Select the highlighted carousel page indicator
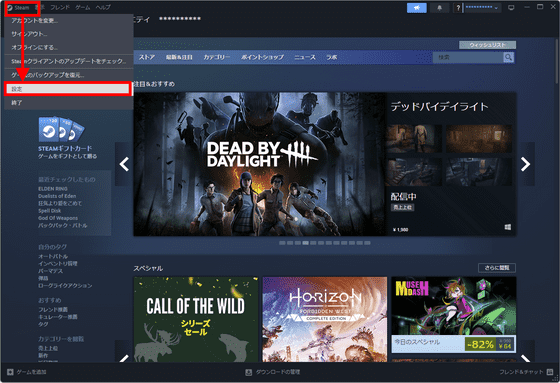The height and width of the screenshot is (383, 560). (x=305, y=243)
